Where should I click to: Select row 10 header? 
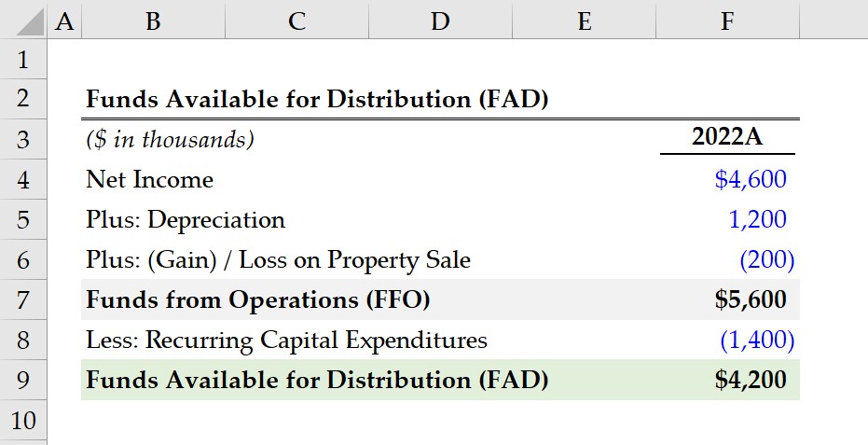point(23,420)
